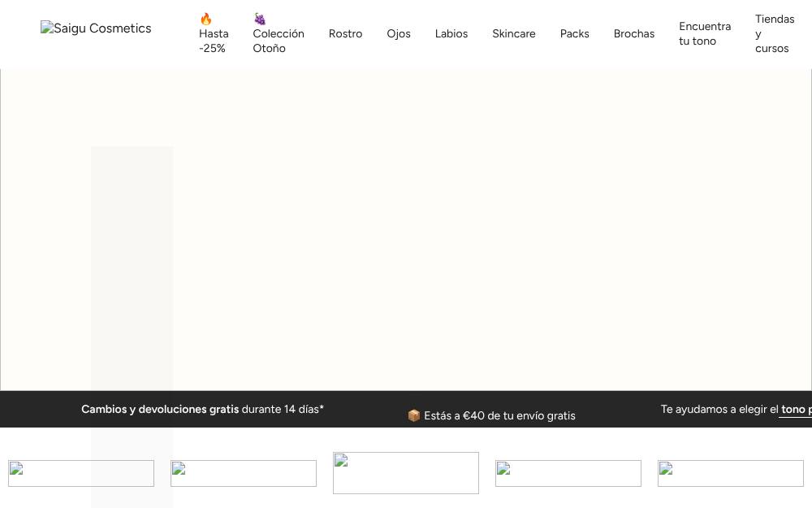Click the Saigu Cosmetics logo
The image size is (812, 508).
[x=96, y=28]
